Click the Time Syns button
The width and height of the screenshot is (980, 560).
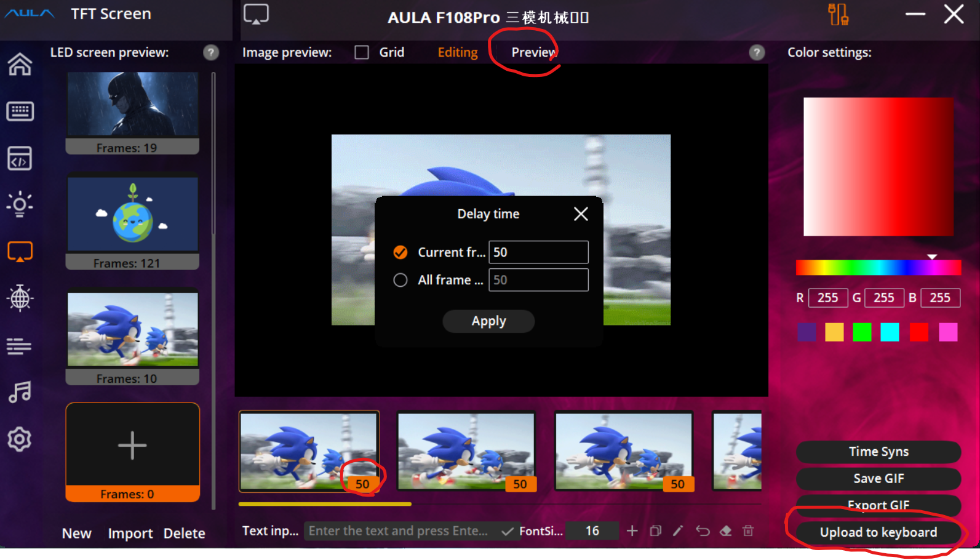[878, 452]
